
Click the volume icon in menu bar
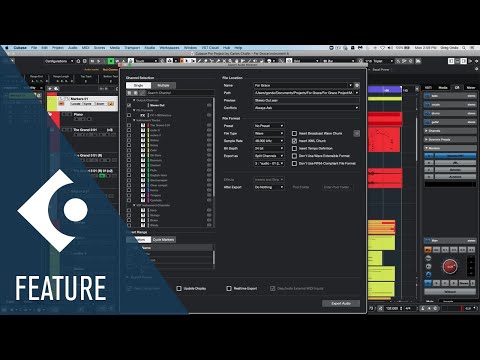390,48
